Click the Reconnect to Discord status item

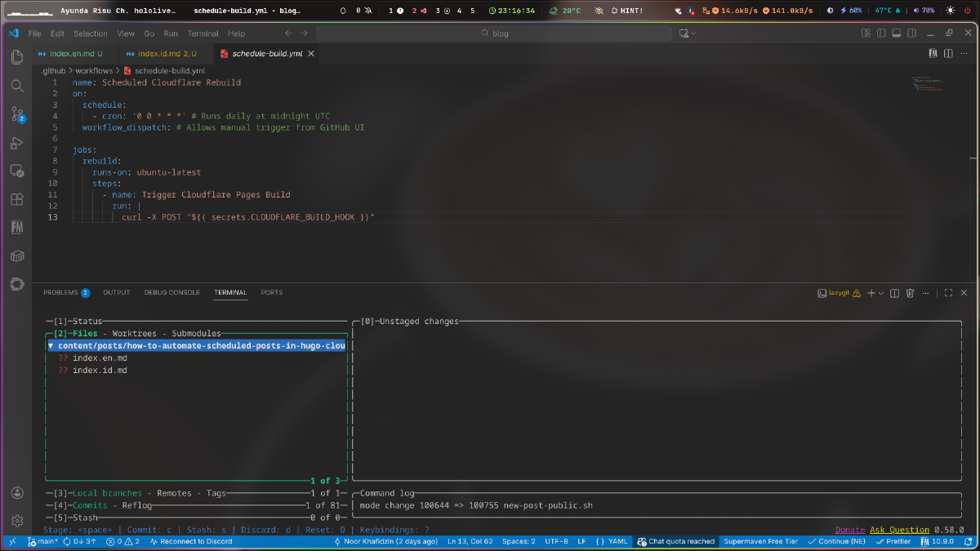tap(191, 541)
